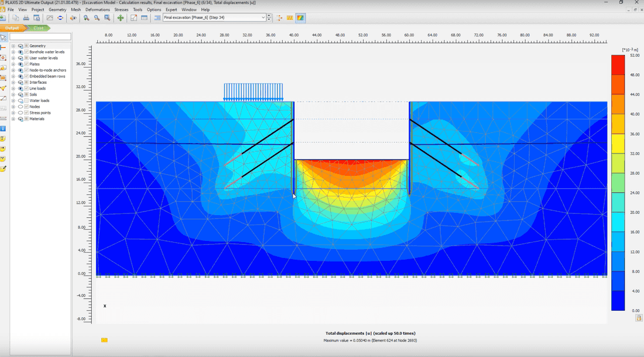The height and width of the screenshot is (357, 644).
Task: Select the orange Output tab
Action: coord(12,28)
